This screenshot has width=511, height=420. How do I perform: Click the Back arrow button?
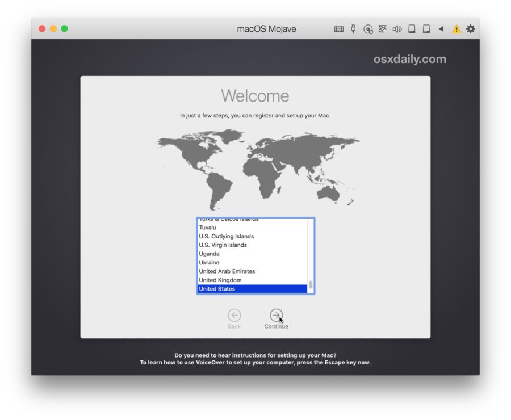[234, 316]
